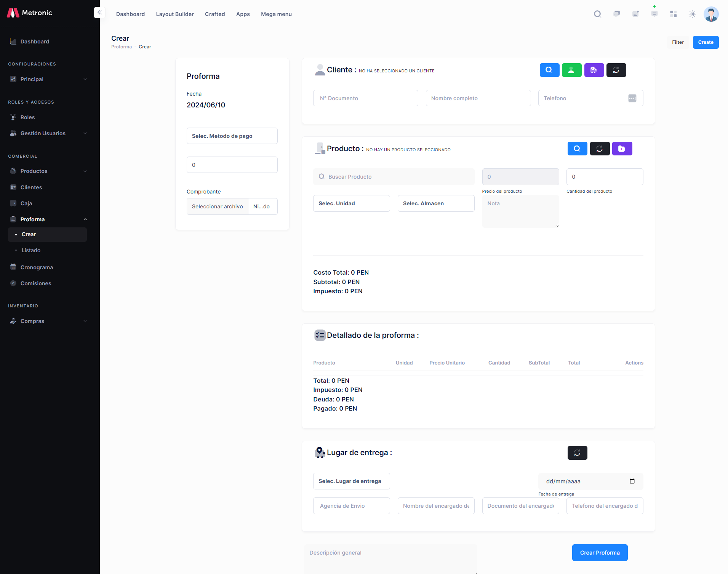Click the blue search product button
This screenshot has height=574, width=728.
577,149
